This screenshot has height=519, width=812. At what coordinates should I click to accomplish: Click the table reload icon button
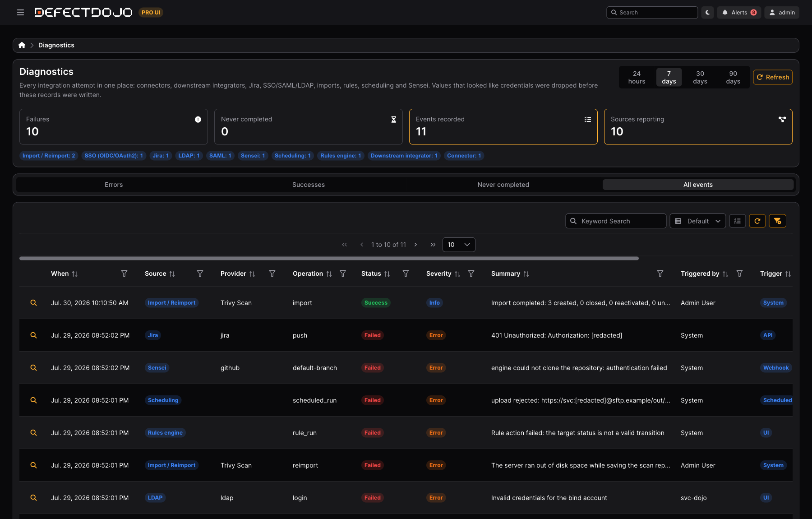click(757, 221)
